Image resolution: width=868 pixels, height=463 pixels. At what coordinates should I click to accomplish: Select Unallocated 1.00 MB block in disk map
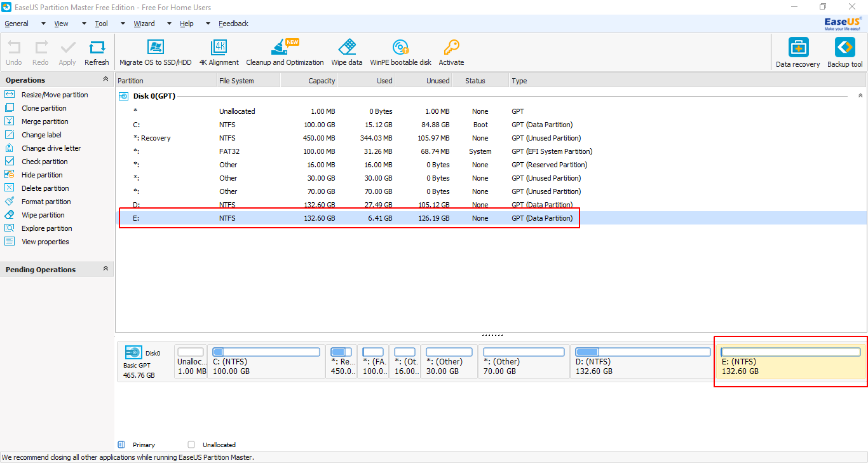coord(191,361)
